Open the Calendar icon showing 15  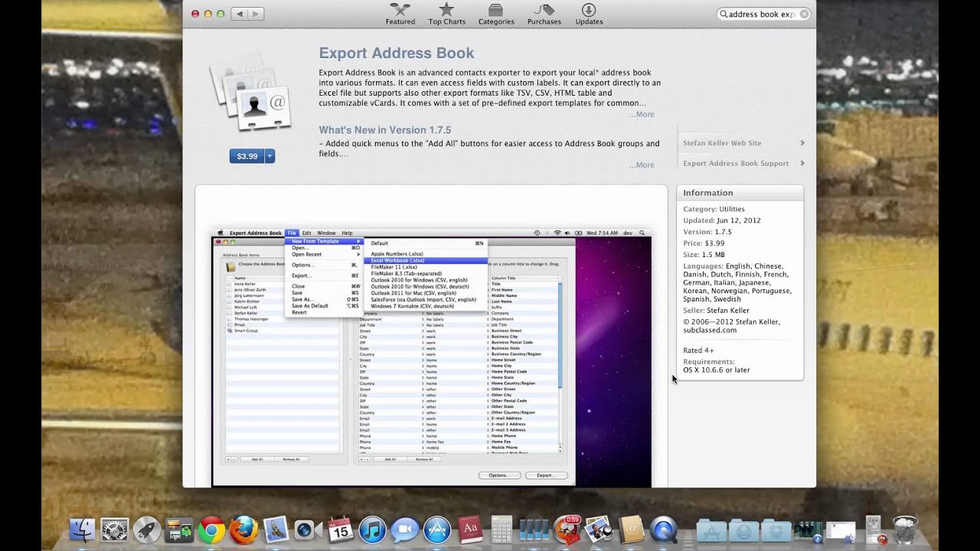click(x=340, y=530)
